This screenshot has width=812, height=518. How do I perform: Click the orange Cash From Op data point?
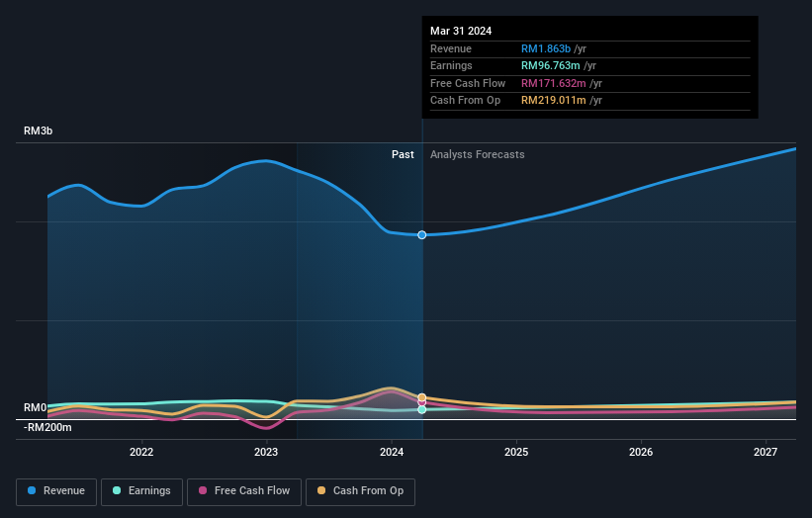click(x=422, y=397)
